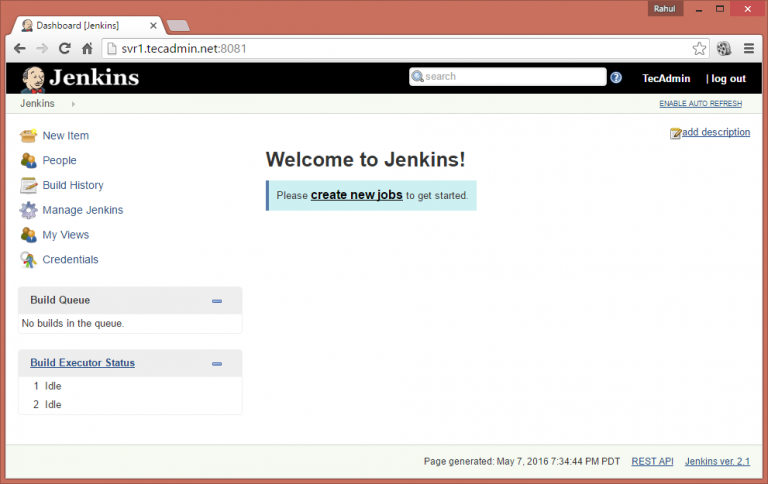The image size is (768, 484).
Task: Collapse the Build Executor Status panel
Action: coord(216,363)
